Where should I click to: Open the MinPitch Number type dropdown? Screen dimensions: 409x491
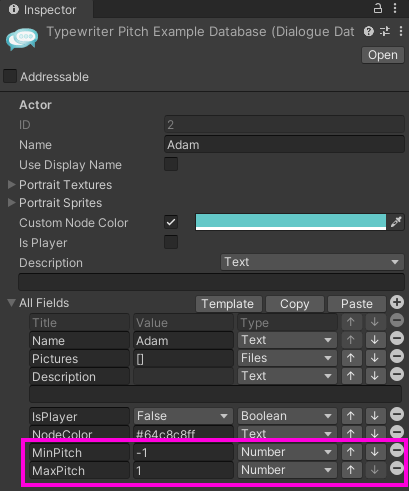coord(287,452)
